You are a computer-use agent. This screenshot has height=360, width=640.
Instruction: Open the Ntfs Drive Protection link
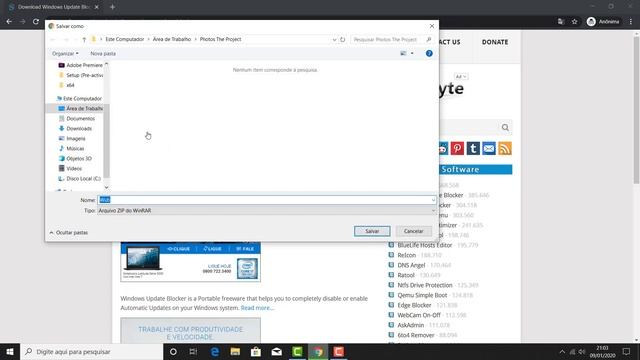[x=425, y=285]
